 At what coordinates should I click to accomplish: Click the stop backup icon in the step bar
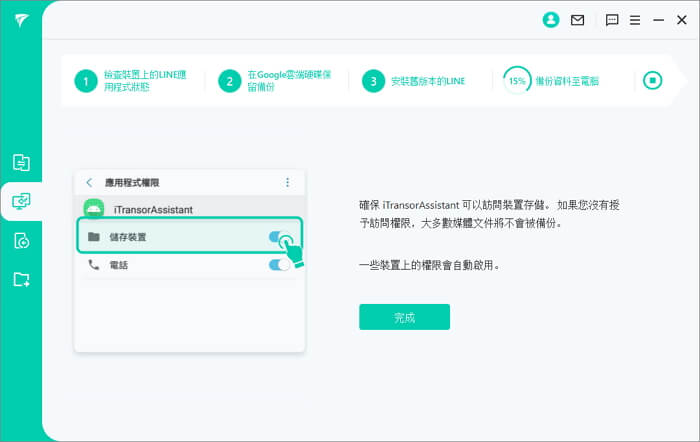[x=652, y=81]
